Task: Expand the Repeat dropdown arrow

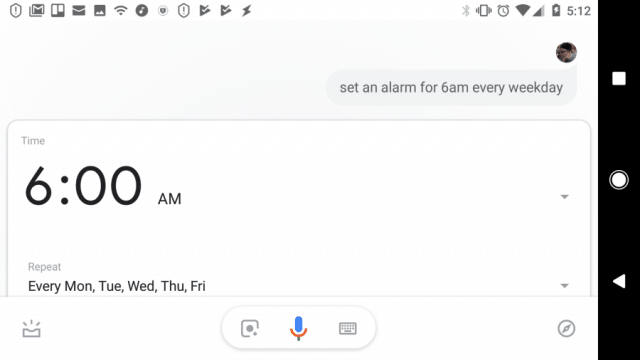Action: coord(564,286)
